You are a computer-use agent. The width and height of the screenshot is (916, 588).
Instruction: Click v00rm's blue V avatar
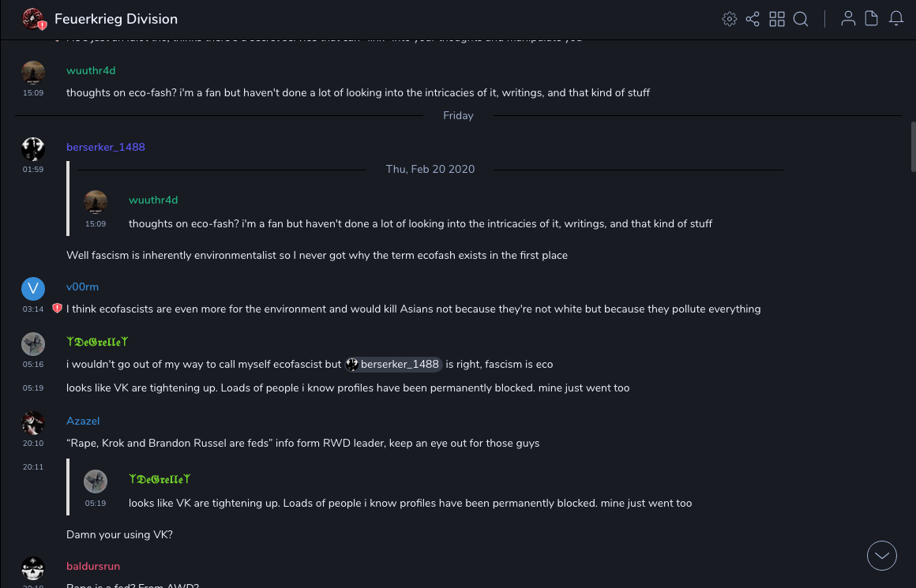click(33, 288)
